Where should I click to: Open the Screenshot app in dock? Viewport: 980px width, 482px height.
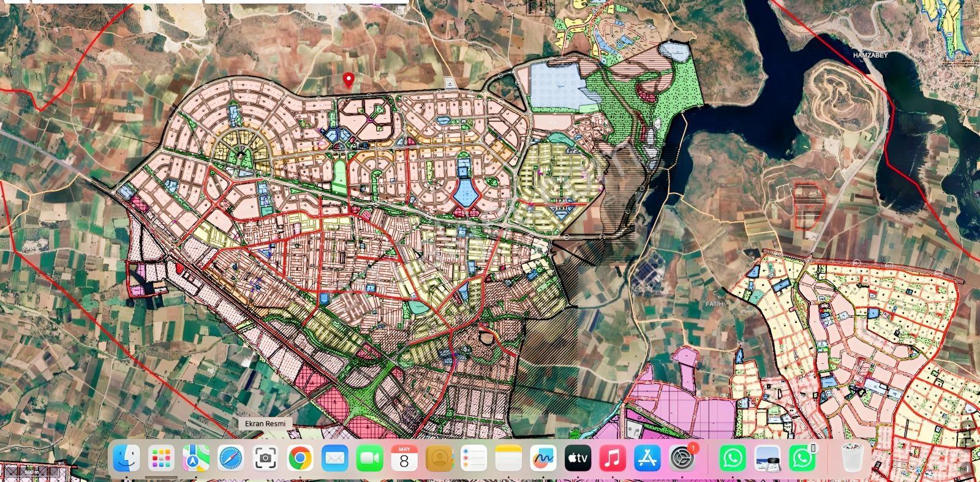point(265,458)
